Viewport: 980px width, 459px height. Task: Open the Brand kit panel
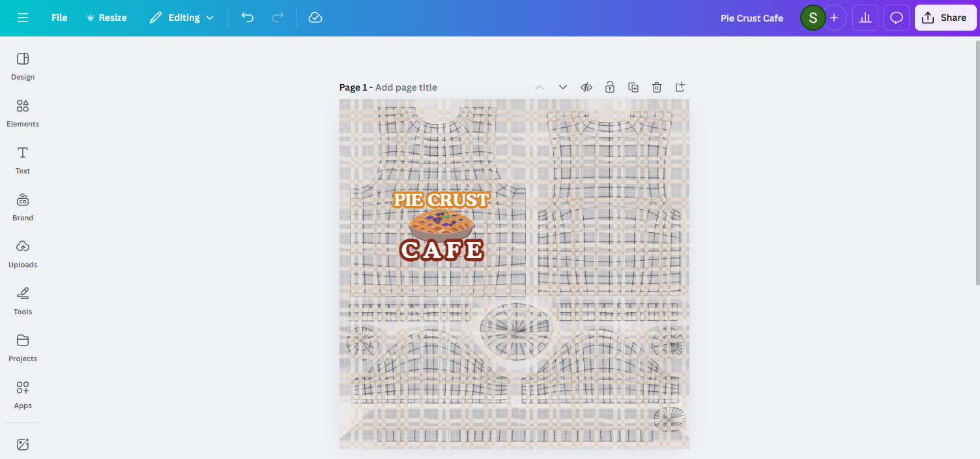tap(23, 207)
